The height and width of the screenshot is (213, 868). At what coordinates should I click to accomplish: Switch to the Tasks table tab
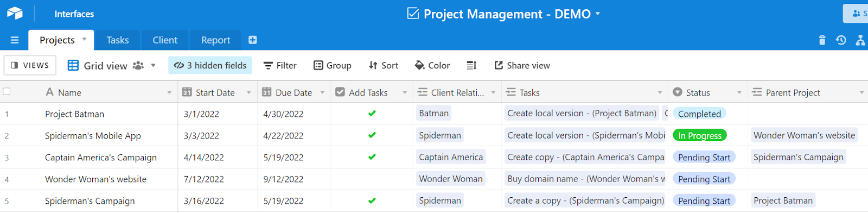pos(118,40)
